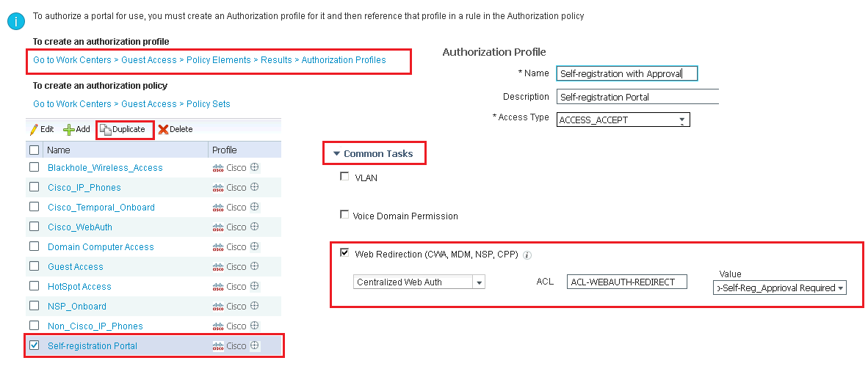Click the red Delete X icon

[163, 129]
